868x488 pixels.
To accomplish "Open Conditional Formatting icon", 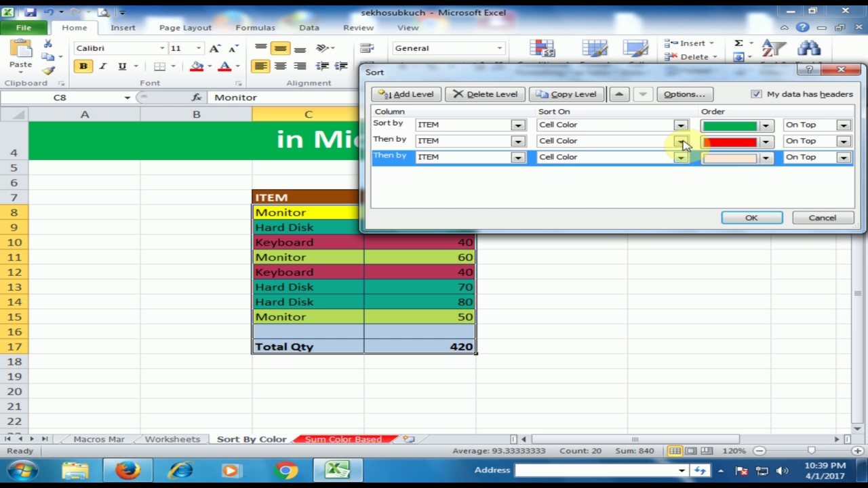I will (x=542, y=49).
